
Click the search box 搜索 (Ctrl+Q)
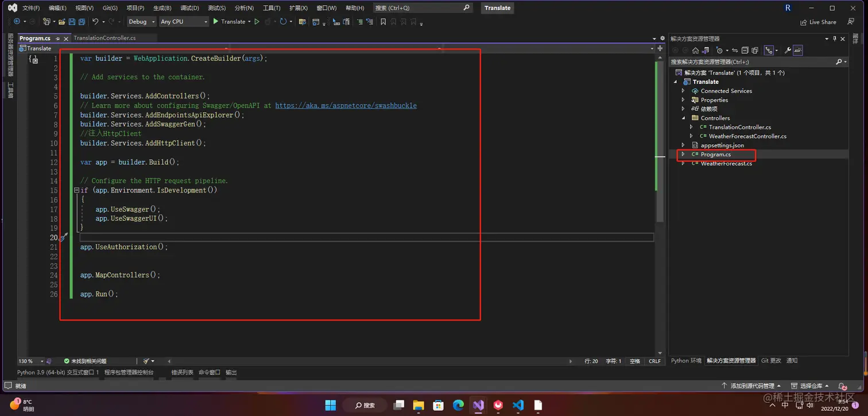422,8
